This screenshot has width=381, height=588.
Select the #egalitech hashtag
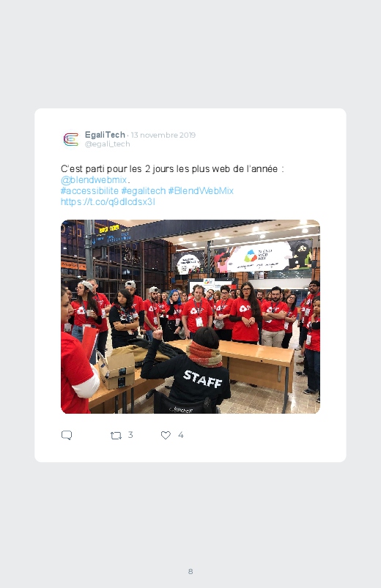[144, 191]
